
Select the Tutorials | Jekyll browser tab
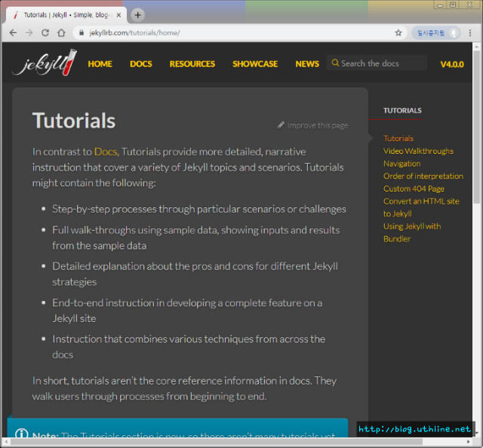(66, 15)
